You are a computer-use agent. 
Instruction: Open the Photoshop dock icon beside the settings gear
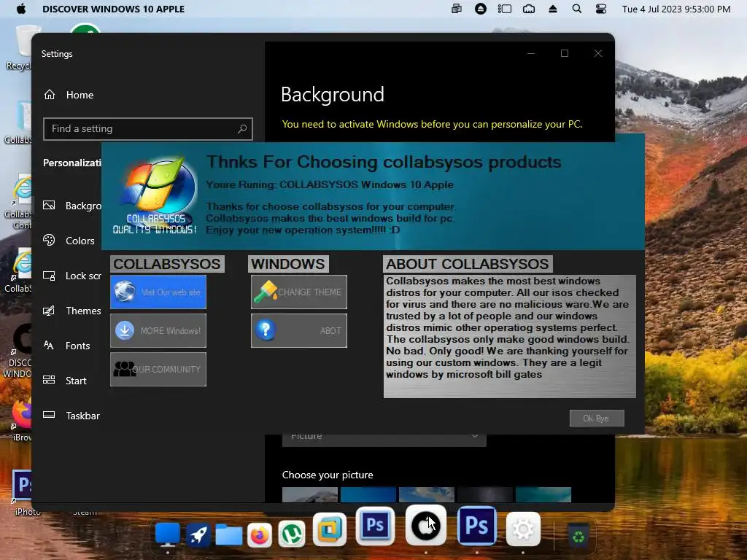477,526
